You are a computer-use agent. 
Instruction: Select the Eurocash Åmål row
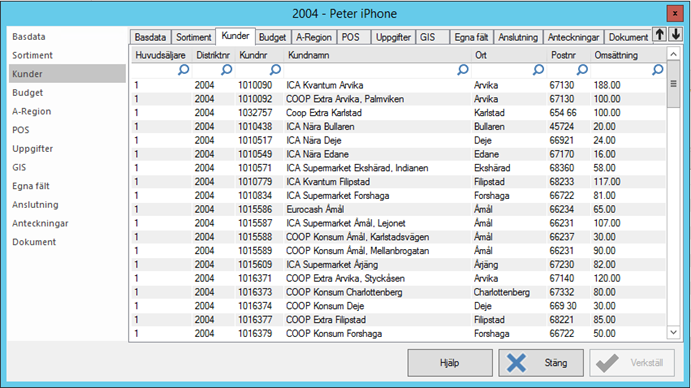(x=399, y=209)
